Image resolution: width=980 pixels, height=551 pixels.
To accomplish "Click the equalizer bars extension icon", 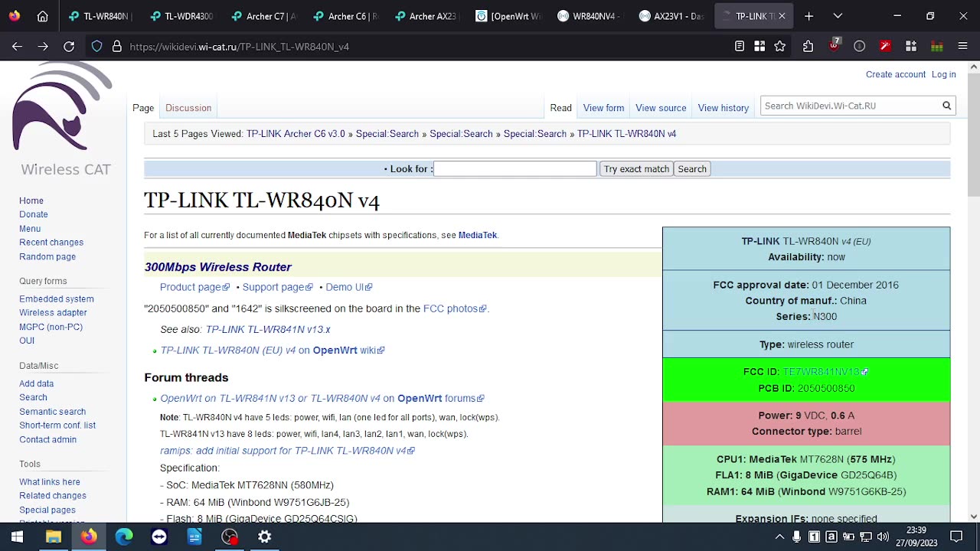I will coord(936,47).
